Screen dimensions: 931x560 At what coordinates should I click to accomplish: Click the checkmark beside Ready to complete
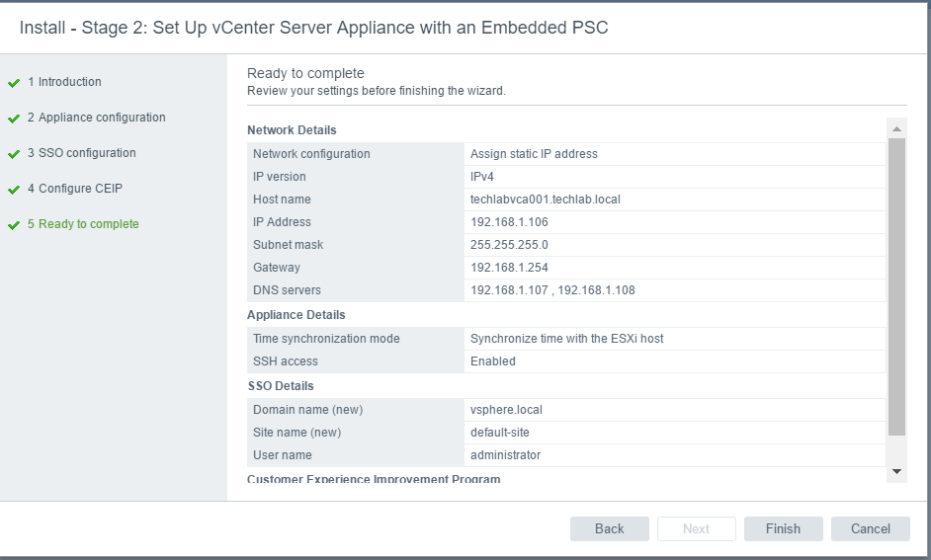point(14,225)
